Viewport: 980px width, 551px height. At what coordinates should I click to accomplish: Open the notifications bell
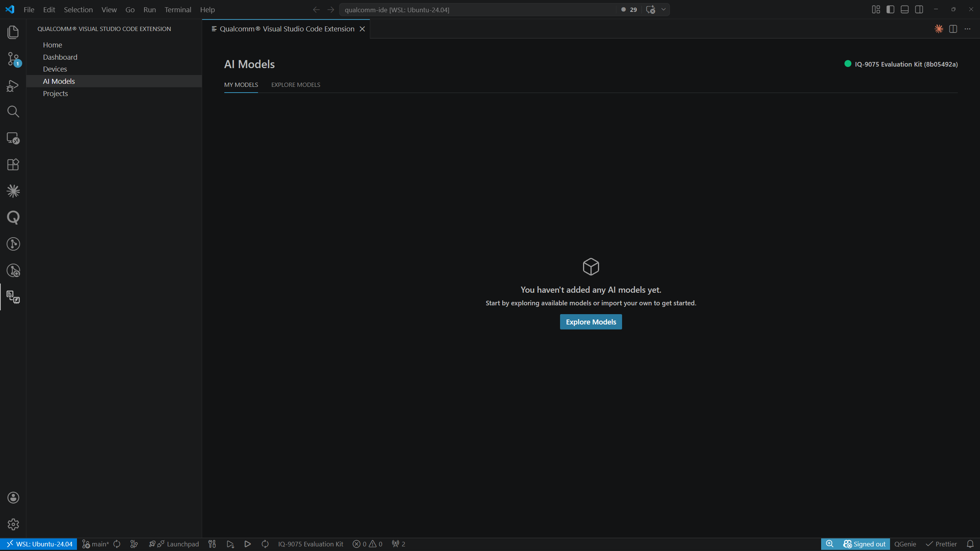[x=970, y=544]
